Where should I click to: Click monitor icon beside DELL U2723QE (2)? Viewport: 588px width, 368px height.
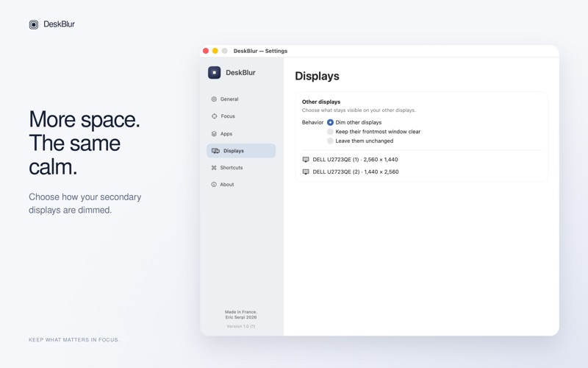[306, 172]
